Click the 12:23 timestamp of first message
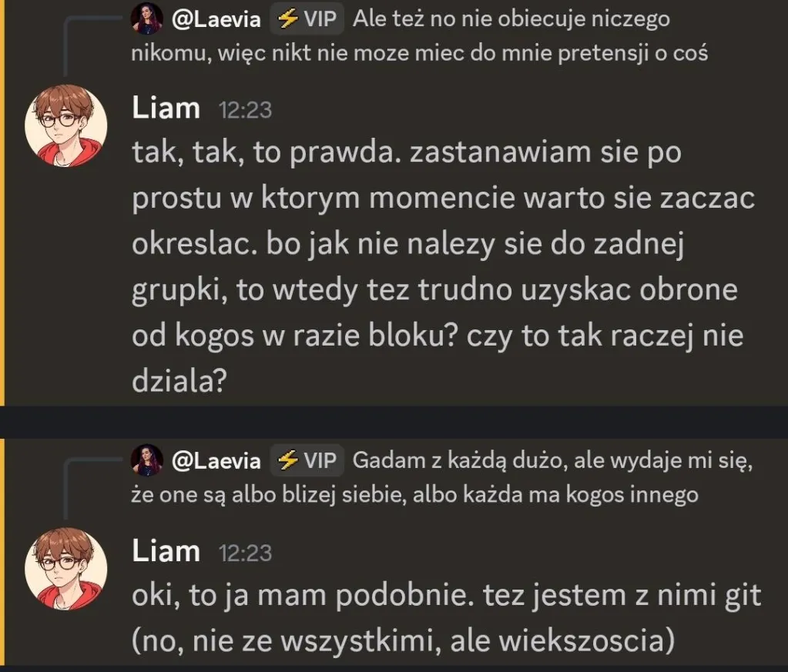Screen dimensions: 788x672 pyautogui.click(x=245, y=110)
